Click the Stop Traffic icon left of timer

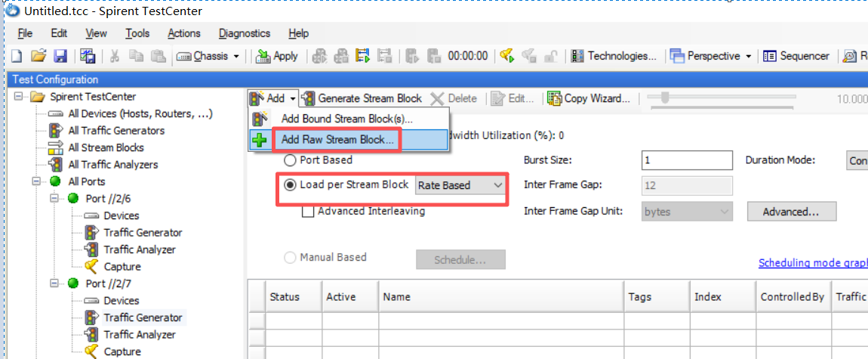[x=434, y=56]
